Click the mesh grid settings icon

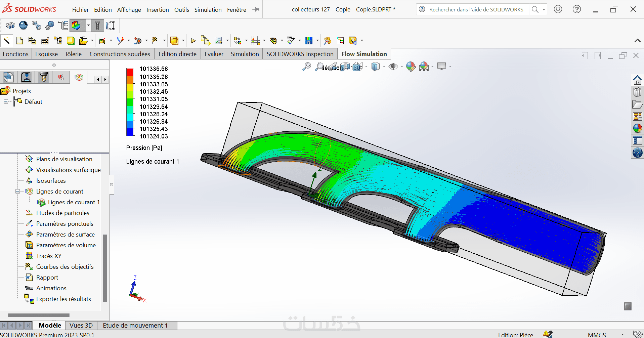click(x=256, y=41)
